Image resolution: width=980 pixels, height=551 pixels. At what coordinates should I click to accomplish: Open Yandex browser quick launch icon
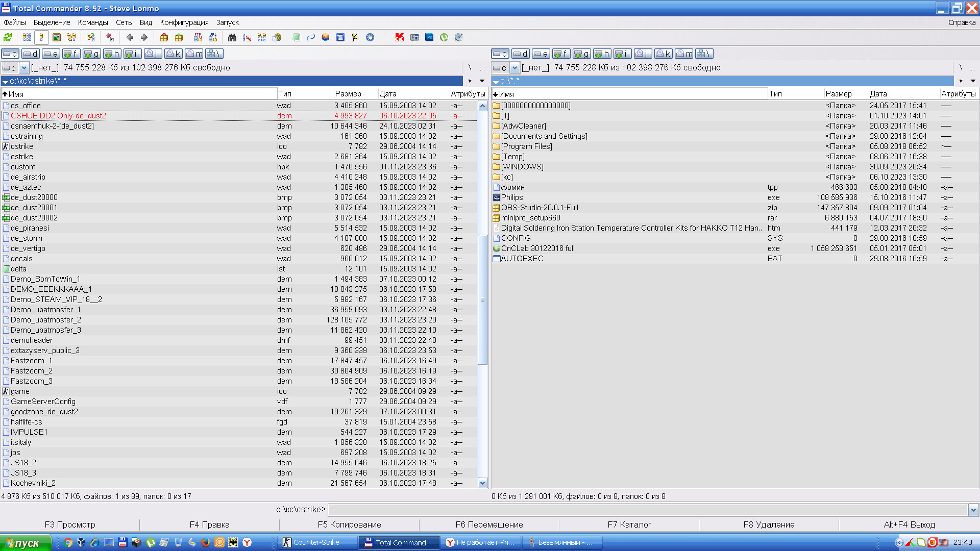(x=247, y=542)
